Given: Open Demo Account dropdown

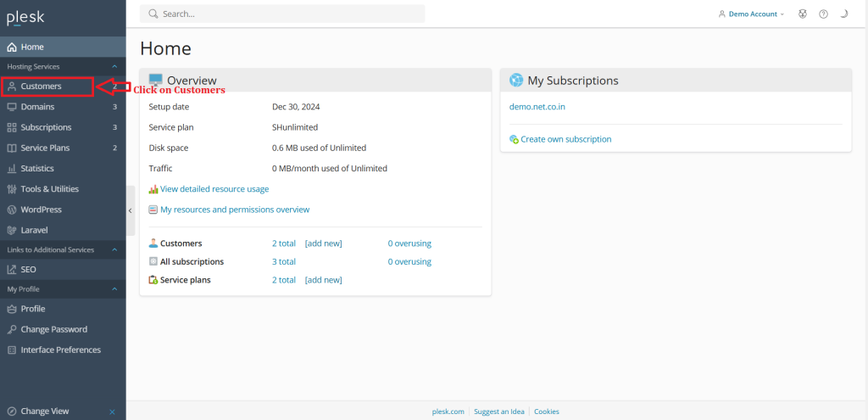Looking at the screenshot, I should pyautogui.click(x=751, y=14).
